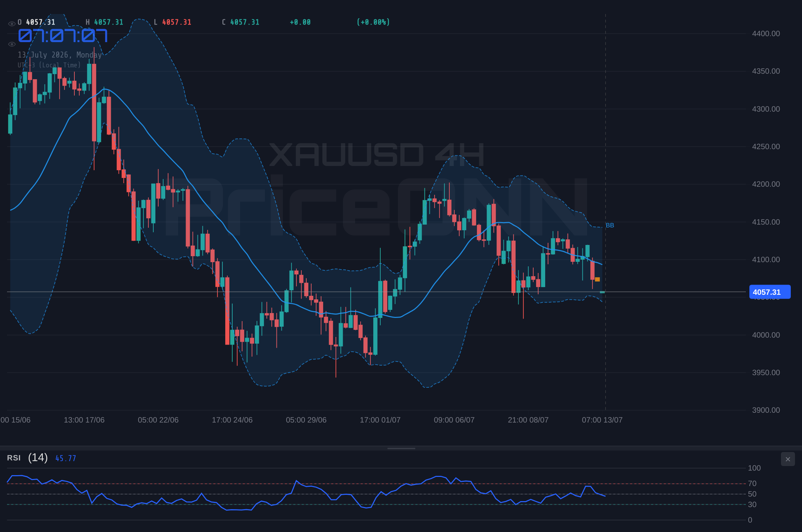
Task: Click the RSI scale label 50
Action: tap(752, 494)
